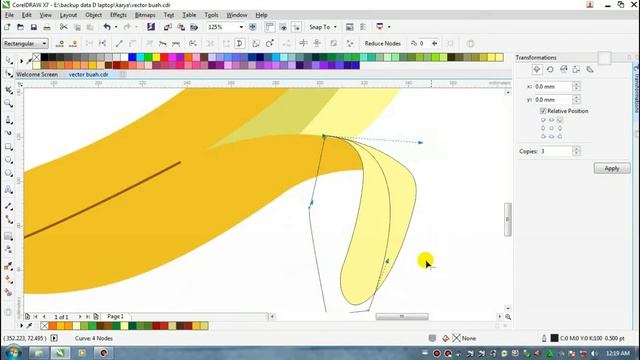
Task: Click the Add Nodes icon
Action: [60, 43]
